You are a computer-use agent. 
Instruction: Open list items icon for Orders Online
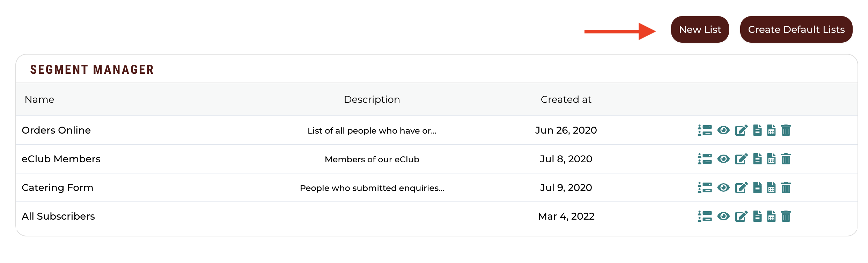pyautogui.click(x=705, y=130)
